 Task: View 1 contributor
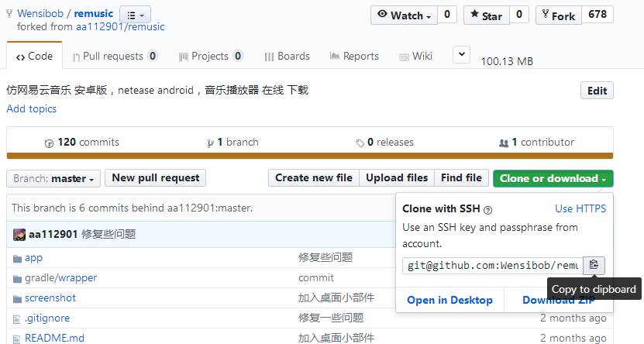pos(536,143)
